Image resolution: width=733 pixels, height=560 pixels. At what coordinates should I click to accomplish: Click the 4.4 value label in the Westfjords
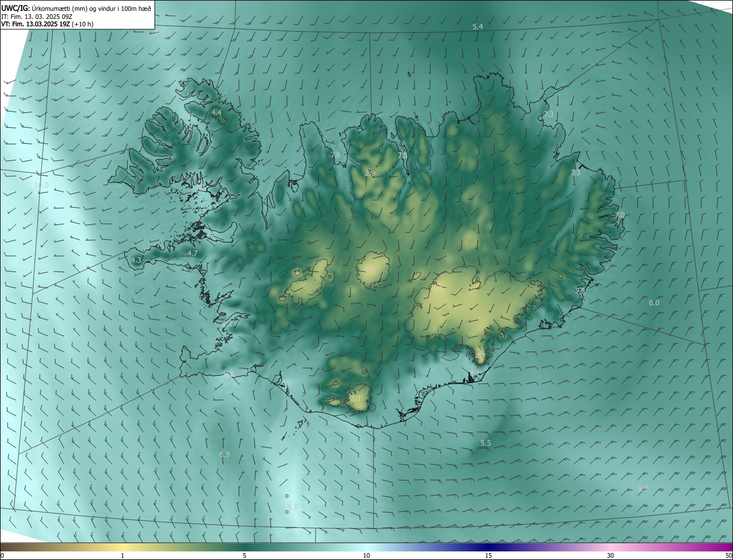pos(216,113)
